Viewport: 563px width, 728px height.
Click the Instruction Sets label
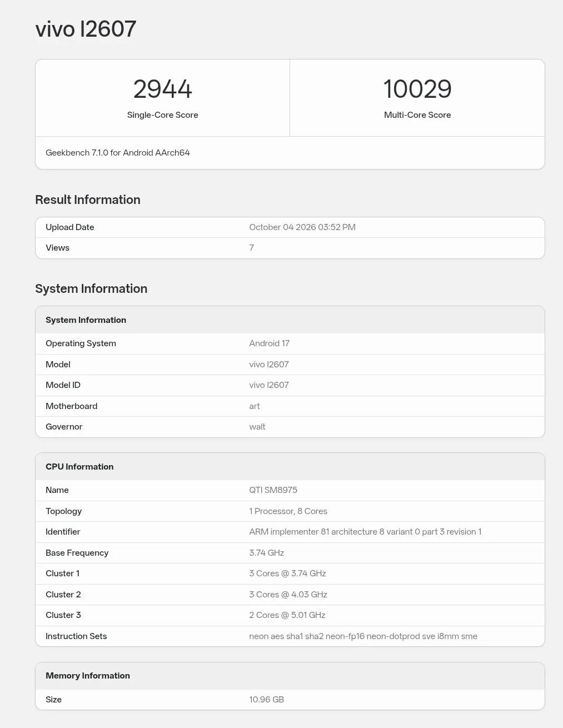pos(76,636)
